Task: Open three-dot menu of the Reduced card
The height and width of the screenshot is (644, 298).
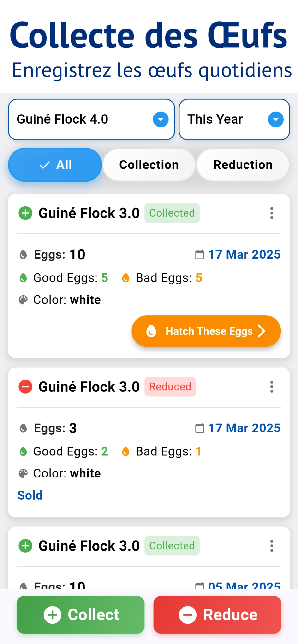Action: pos(272,387)
